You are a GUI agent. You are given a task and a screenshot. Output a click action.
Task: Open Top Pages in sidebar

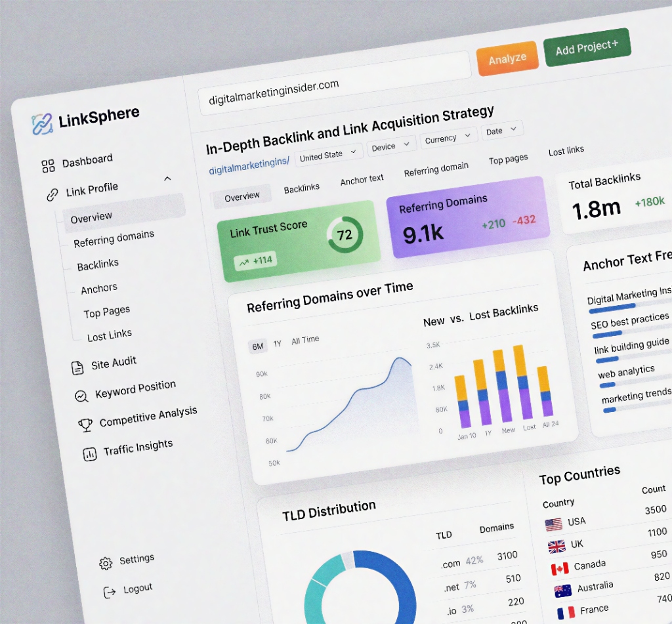point(107,312)
